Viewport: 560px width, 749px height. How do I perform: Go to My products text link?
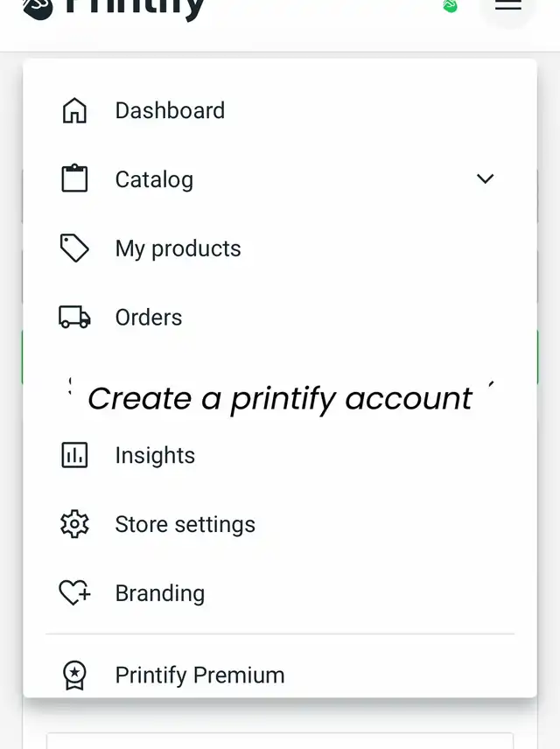click(178, 248)
